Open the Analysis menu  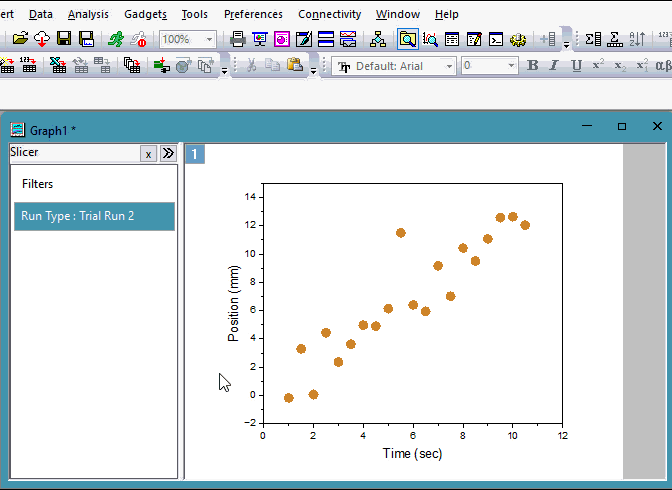[88, 14]
